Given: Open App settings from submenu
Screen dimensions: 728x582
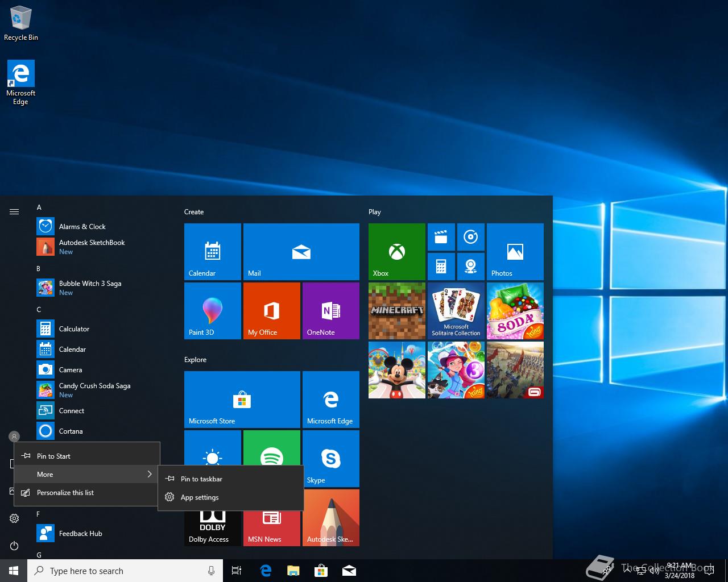Looking at the screenshot, I should (x=230, y=497).
